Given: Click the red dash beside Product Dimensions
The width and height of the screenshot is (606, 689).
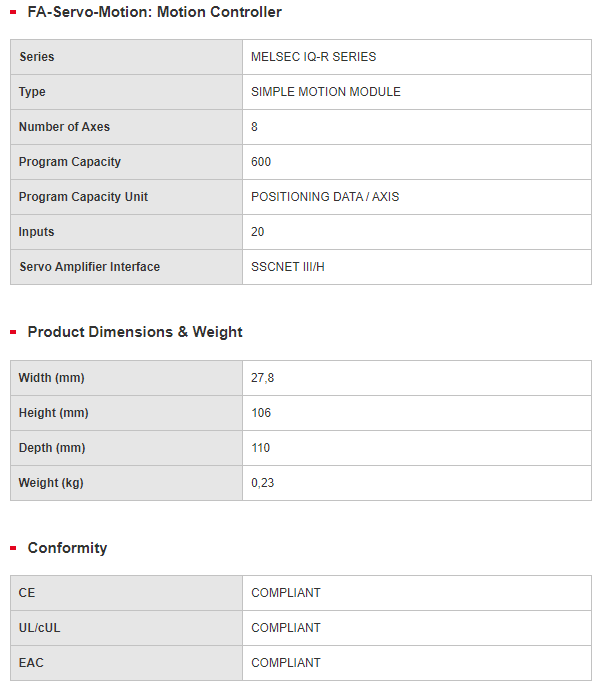Looking at the screenshot, I should point(13,333).
